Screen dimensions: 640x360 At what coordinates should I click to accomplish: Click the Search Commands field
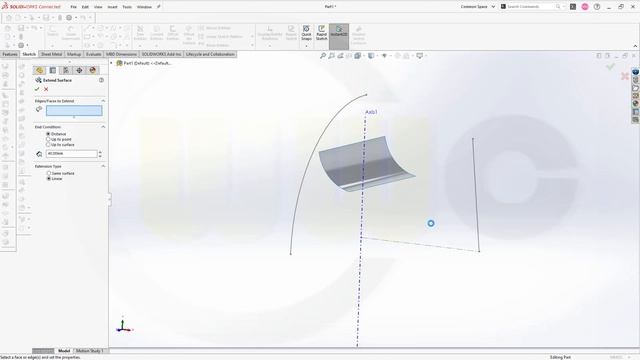tap(531, 7)
